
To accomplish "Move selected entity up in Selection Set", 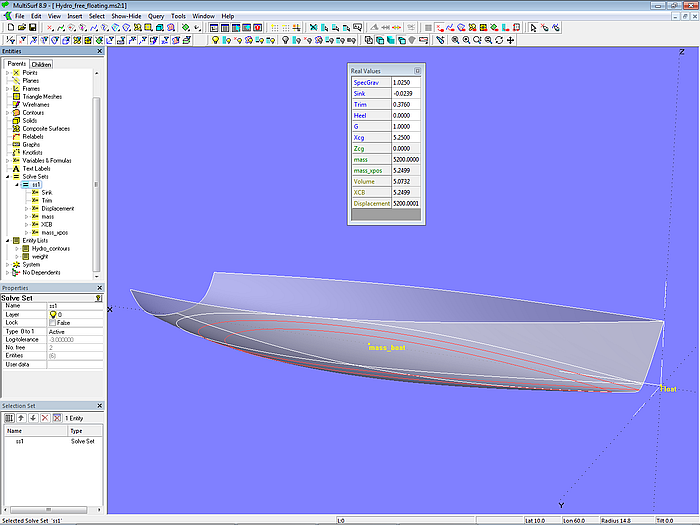I will point(20,416).
